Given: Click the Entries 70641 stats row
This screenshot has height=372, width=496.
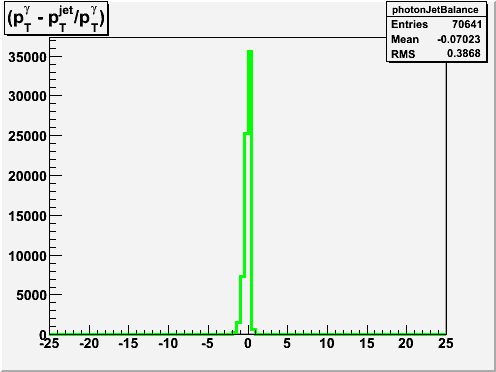Looking at the screenshot, I should tap(436, 24).
